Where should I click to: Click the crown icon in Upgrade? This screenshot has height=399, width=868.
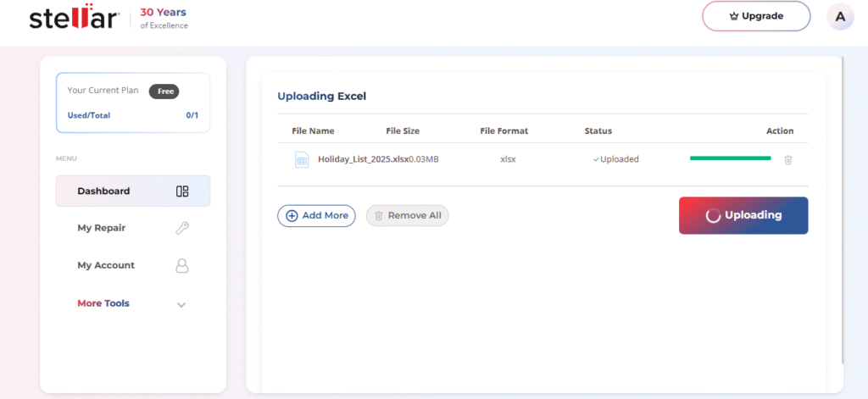pyautogui.click(x=734, y=17)
